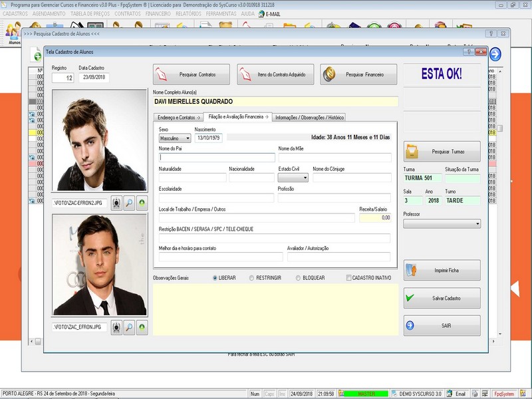
Task: Click the Nome da Mãe field
Action: point(335,158)
